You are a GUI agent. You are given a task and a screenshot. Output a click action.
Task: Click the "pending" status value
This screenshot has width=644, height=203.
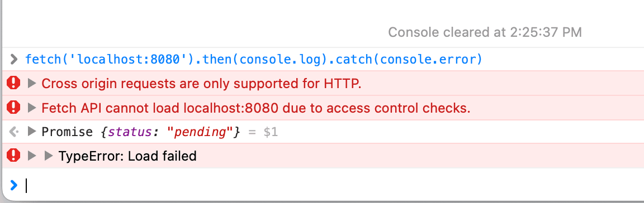pos(202,132)
